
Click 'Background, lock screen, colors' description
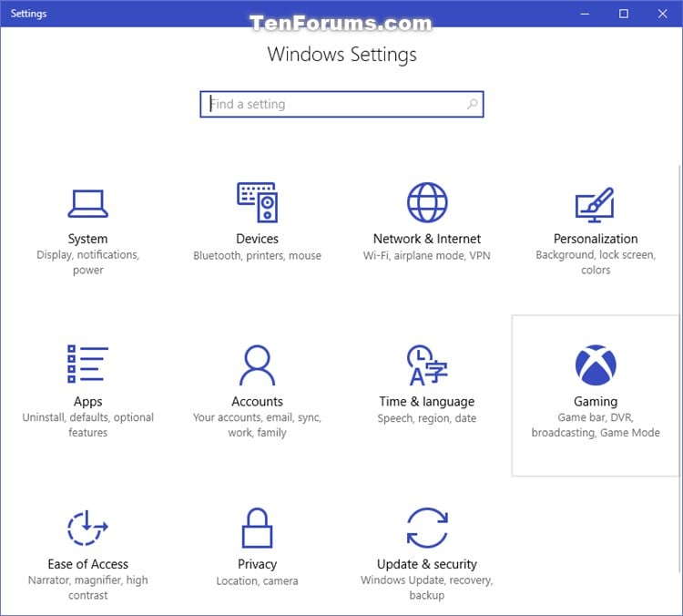(x=596, y=262)
